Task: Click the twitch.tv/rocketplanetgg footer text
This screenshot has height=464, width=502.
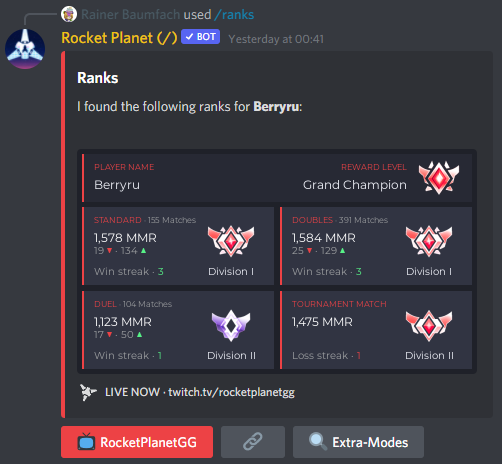Action: [x=231, y=392]
